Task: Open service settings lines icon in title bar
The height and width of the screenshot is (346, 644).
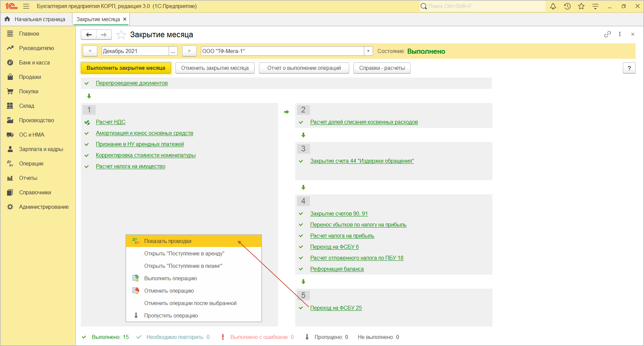Action: click(x=595, y=6)
